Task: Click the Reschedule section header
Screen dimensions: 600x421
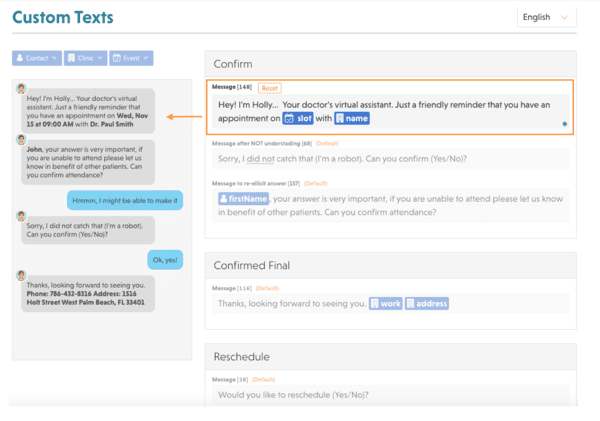Action: pos(390,357)
